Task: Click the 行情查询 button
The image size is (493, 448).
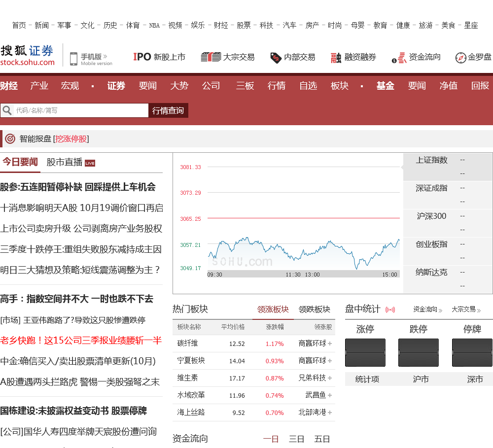Action: 168,110
